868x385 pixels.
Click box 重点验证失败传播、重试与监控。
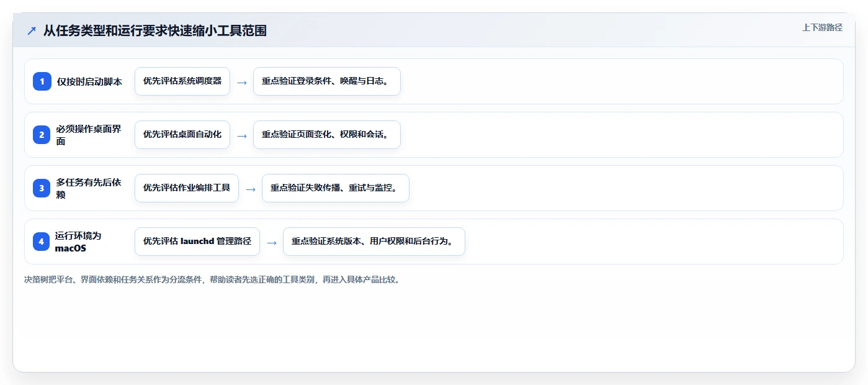pyautogui.click(x=336, y=188)
